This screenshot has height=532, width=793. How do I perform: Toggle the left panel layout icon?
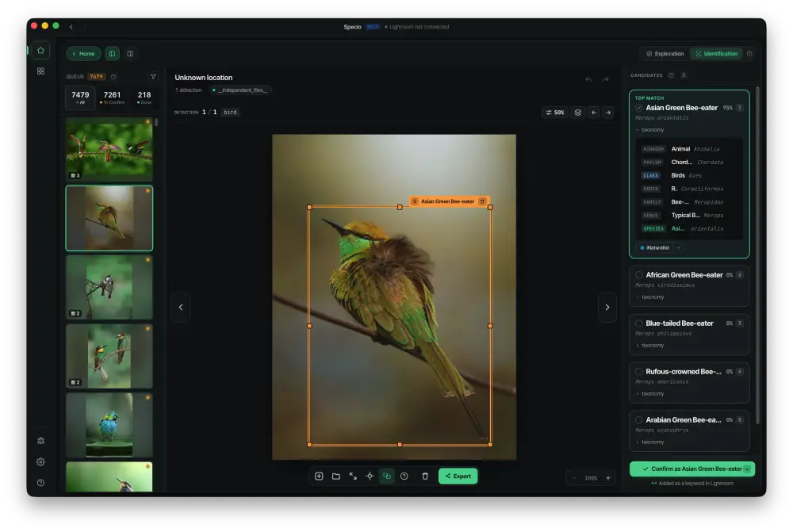pyautogui.click(x=113, y=54)
